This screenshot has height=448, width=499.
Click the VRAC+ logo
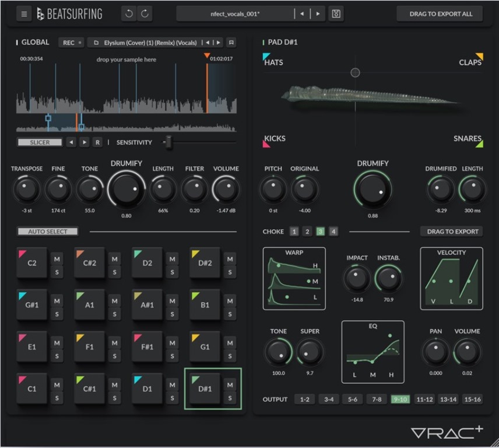coord(447,432)
